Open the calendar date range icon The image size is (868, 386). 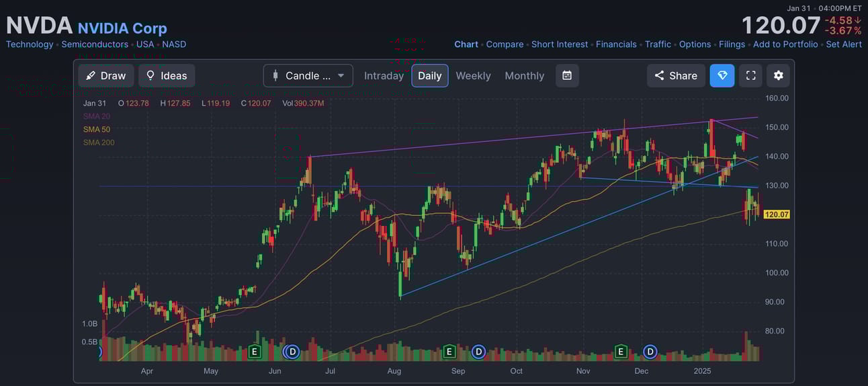(567, 76)
